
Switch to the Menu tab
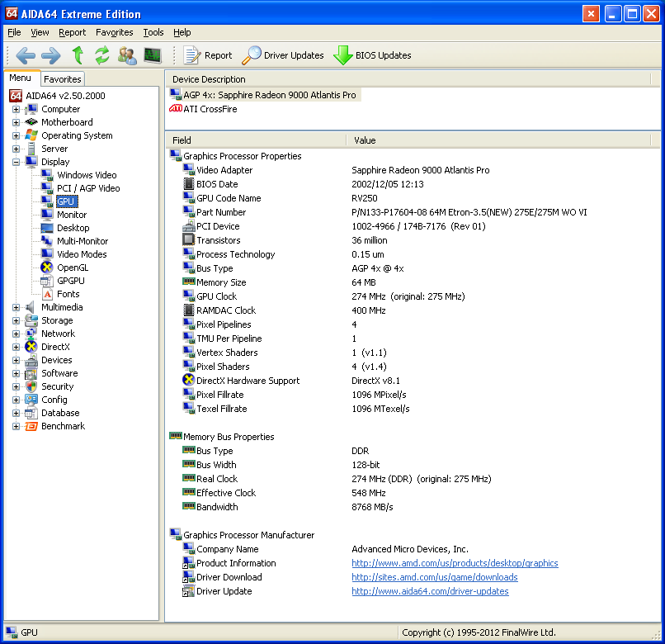point(21,78)
